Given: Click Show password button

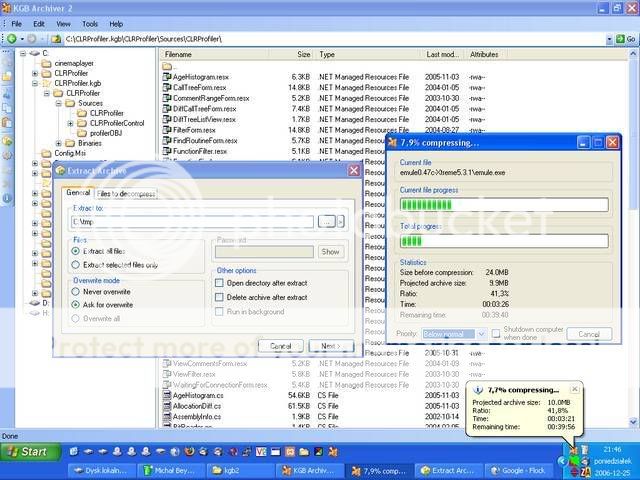Looking at the screenshot, I should (330, 252).
